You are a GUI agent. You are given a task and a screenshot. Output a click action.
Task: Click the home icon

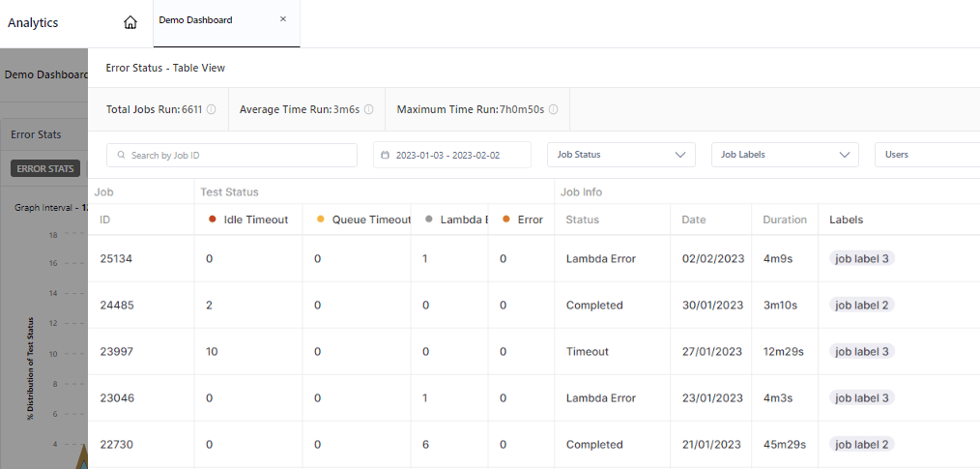pos(130,22)
